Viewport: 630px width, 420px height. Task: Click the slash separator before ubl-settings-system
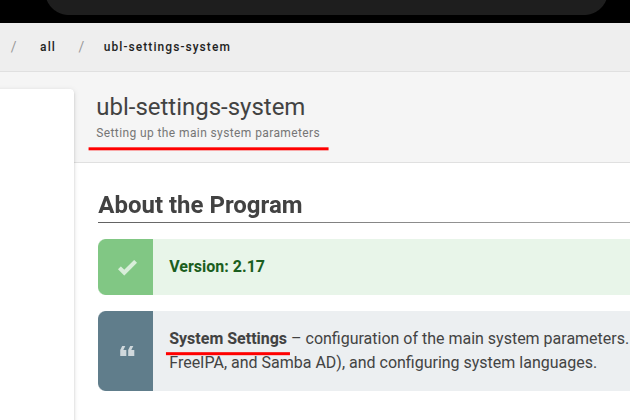tap(81, 47)
